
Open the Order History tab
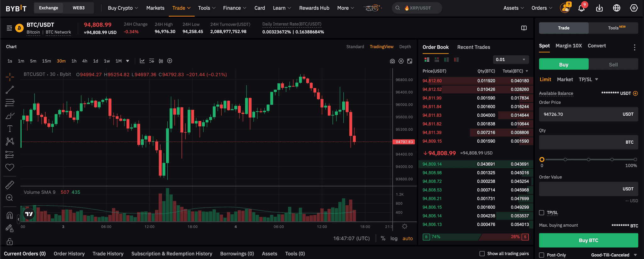click(69, 254)
